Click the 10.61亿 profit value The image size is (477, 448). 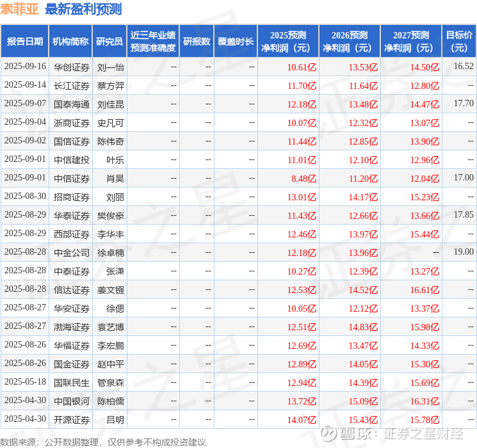[x=302, y=67]
